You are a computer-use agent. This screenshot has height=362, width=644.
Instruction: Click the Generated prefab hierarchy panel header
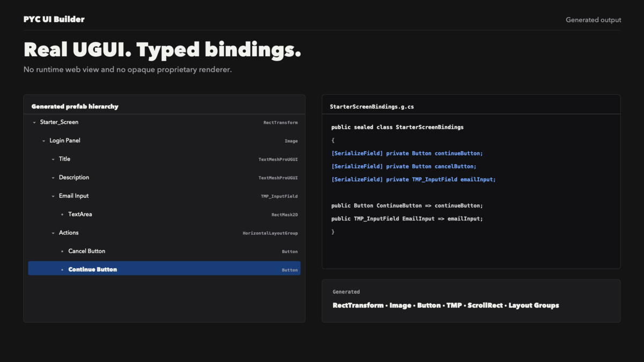coord(75,106)
